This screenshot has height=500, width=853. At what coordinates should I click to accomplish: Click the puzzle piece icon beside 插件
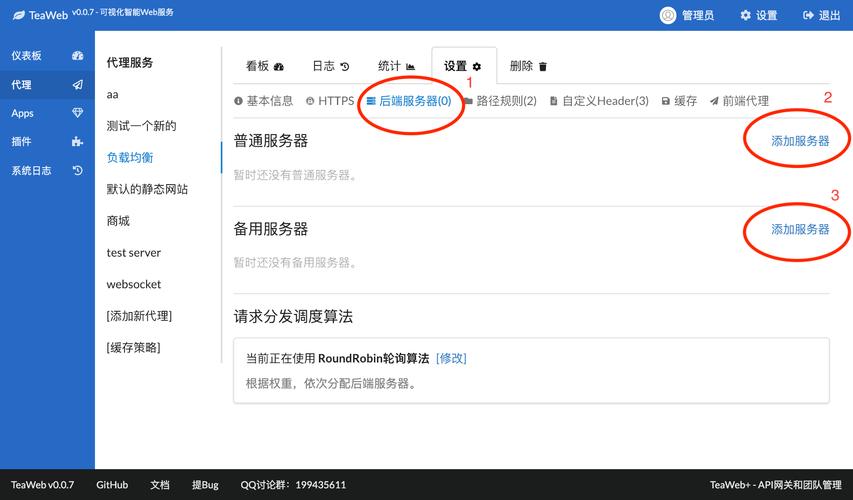coord(77,141)
